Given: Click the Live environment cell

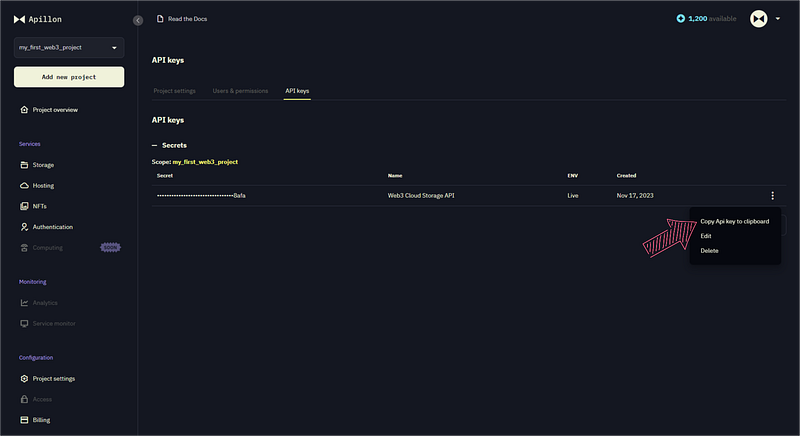Looking at the screenshot, I should coord(572,195).
